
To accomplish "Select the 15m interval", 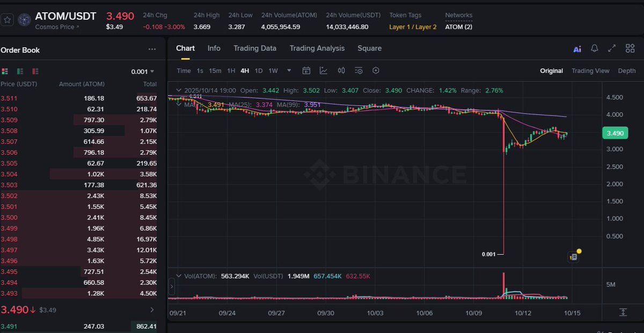I will (x=215, y=71).
